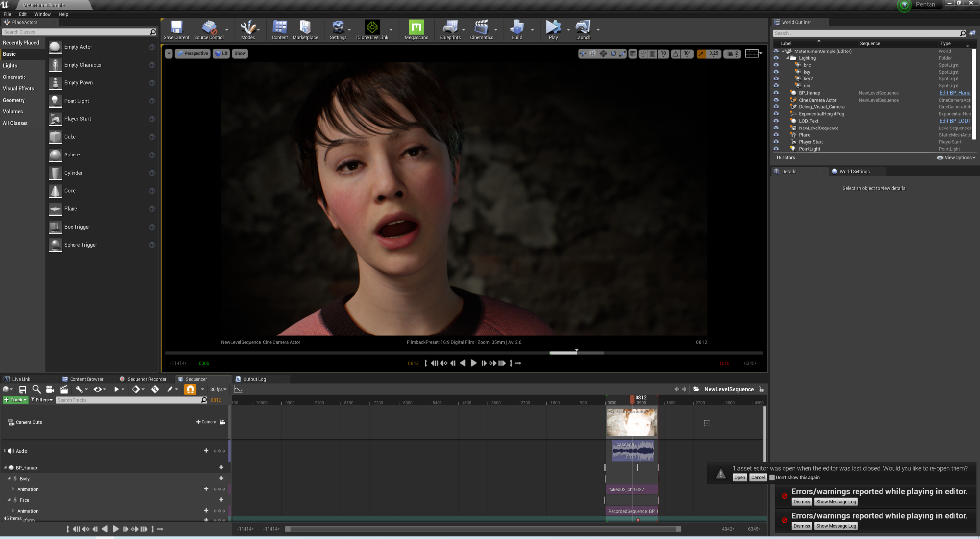Open the viewport options dropdown arrow

point(169,53)
